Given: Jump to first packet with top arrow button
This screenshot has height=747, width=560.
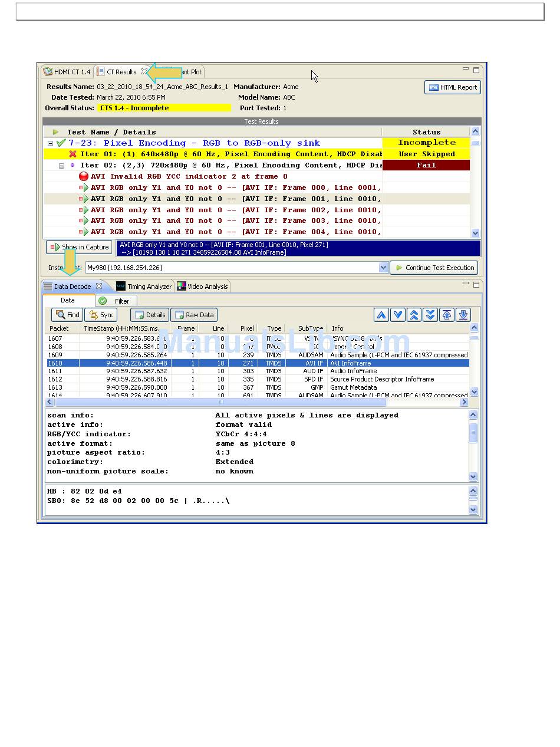Looking at the screenshot, I should pos(447,315).
